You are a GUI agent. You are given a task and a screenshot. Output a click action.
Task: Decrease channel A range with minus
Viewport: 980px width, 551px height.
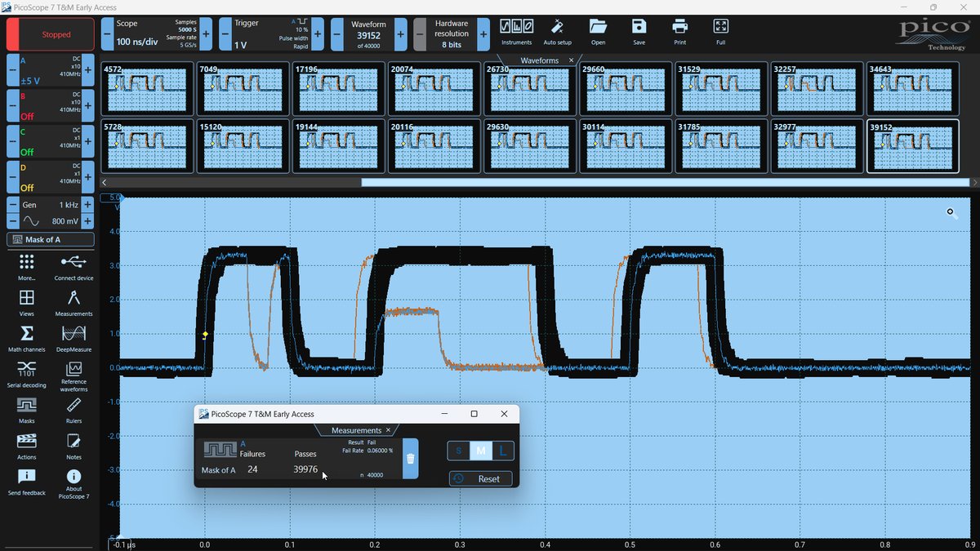point(12,70)
